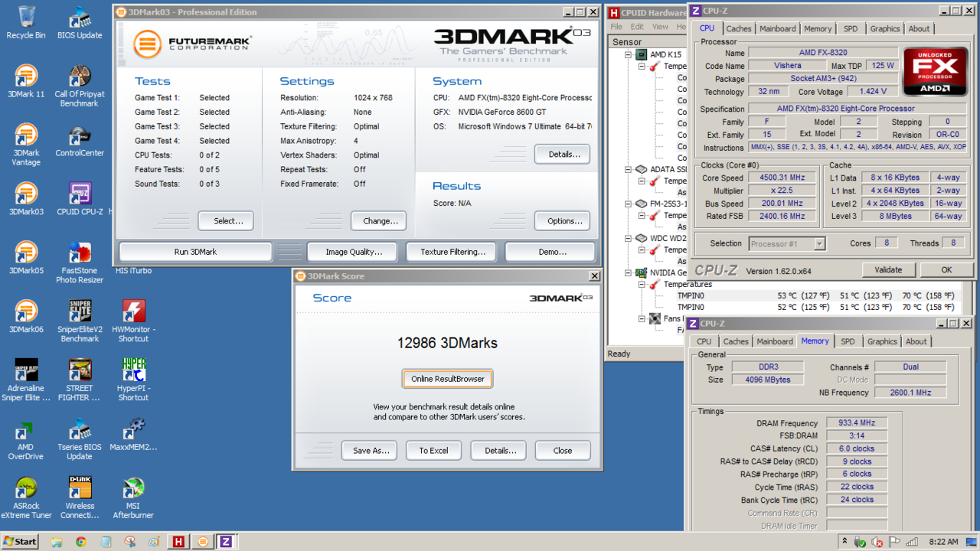Click the Start button

pyautogui.click(x=21, y=541)
